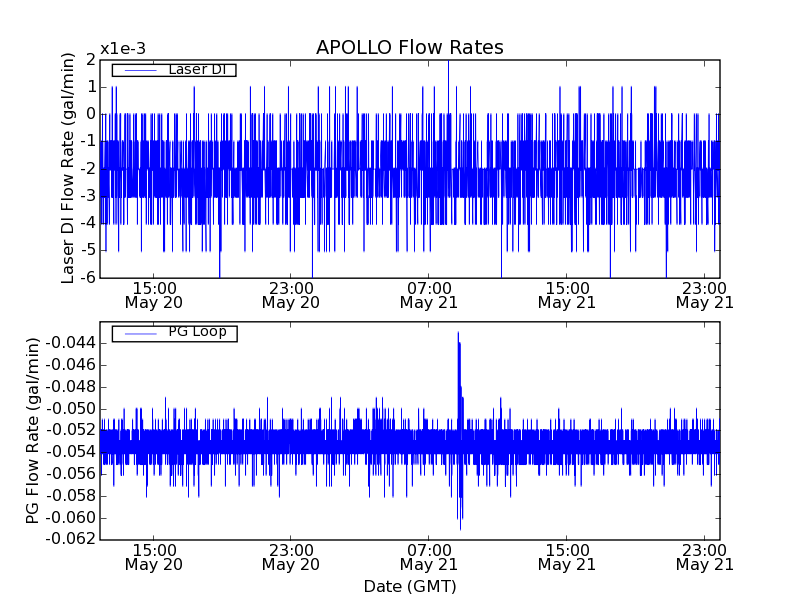Select the PG Flow Rate y-axis label
Viewport: 800px width, 600px height.
(33, 431)
